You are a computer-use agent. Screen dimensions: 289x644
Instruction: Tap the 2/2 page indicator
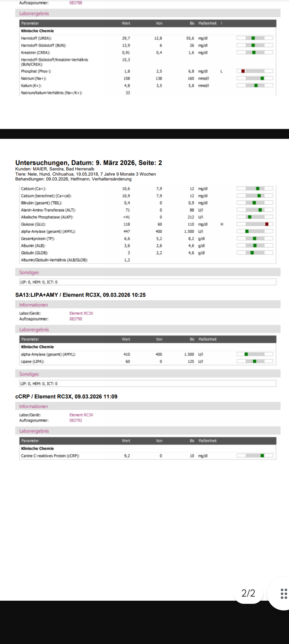tap(248, 593)
